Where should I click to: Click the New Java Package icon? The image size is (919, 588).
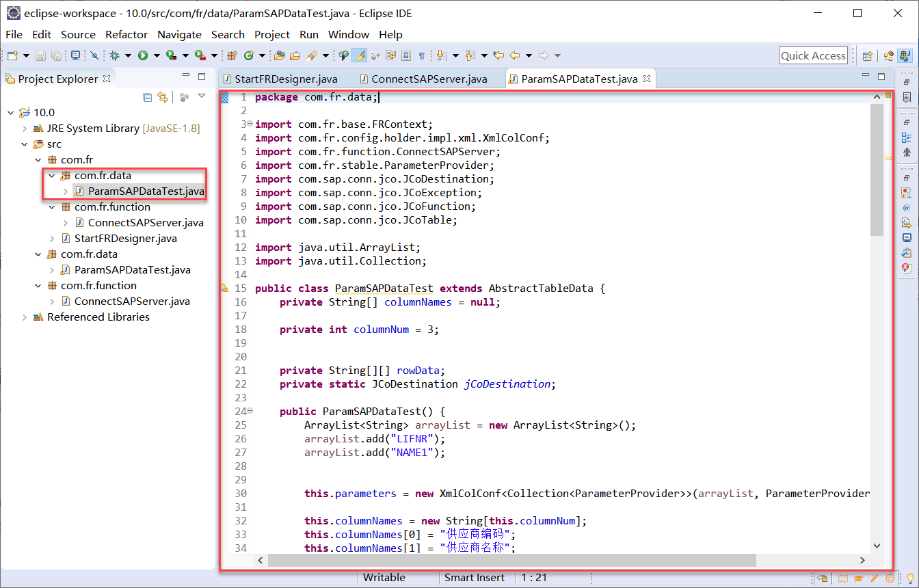232,55
